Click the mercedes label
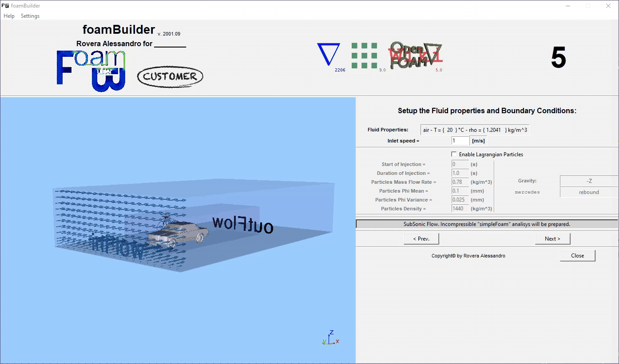The width and height of the screenshot is (619, 364). point(528,192)
